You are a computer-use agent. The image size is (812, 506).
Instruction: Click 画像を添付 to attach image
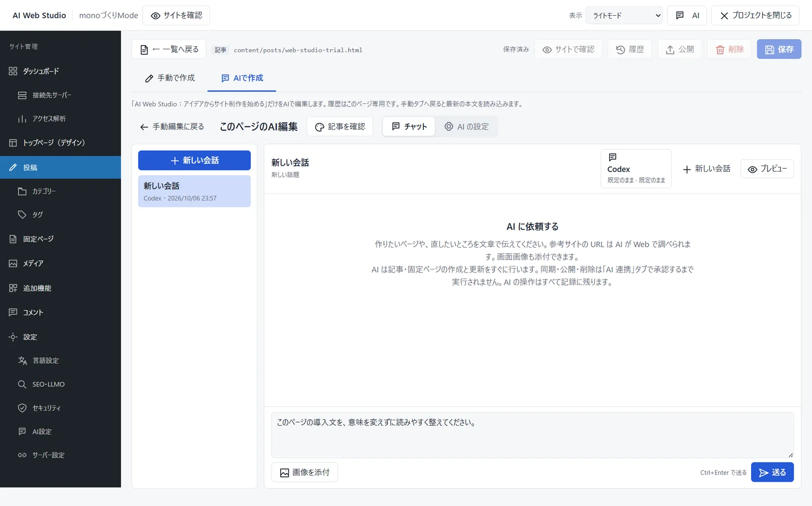(304, 473)
